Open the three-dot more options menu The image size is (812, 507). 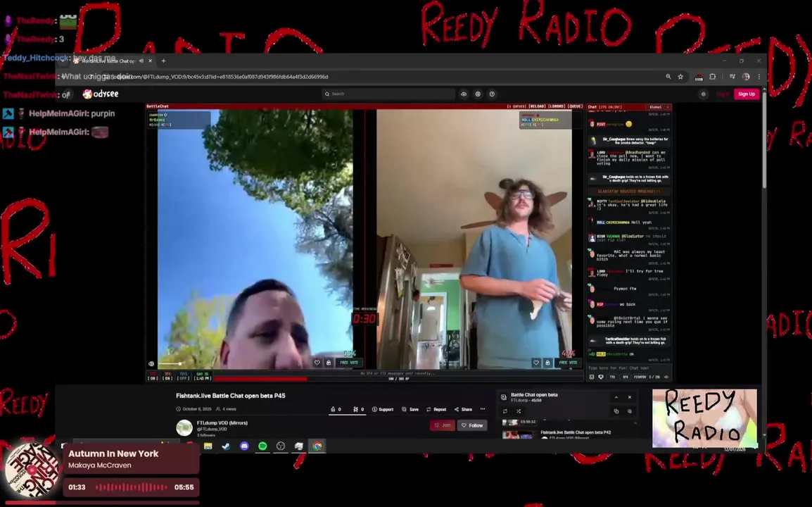tap(483, 409)
